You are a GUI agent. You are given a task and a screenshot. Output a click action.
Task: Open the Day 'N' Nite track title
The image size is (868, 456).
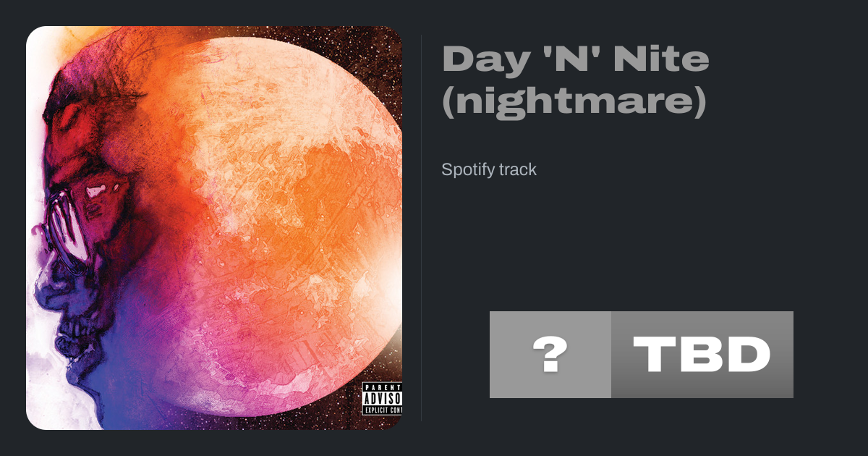[x=576, y=80]
